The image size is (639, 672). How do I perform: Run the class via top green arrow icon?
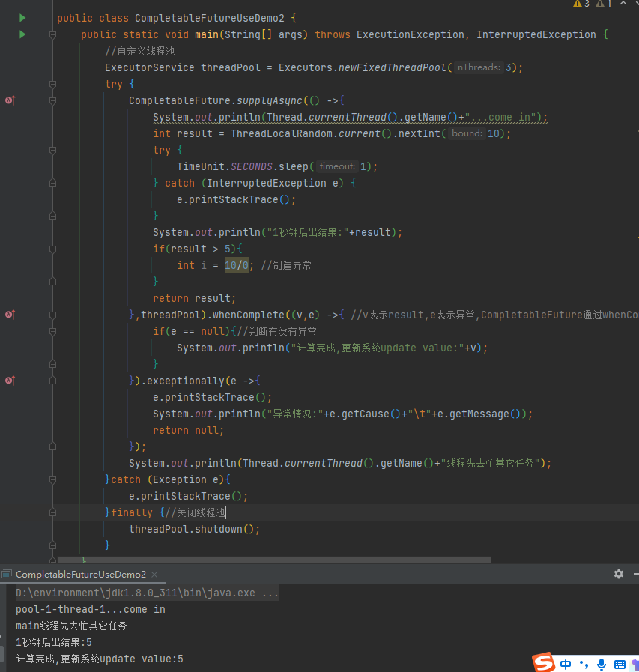point(22,17)
